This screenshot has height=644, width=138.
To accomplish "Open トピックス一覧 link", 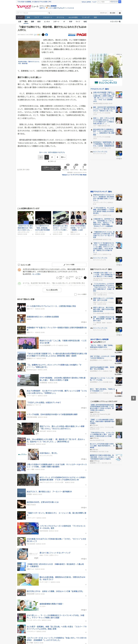I will point(115,21).
